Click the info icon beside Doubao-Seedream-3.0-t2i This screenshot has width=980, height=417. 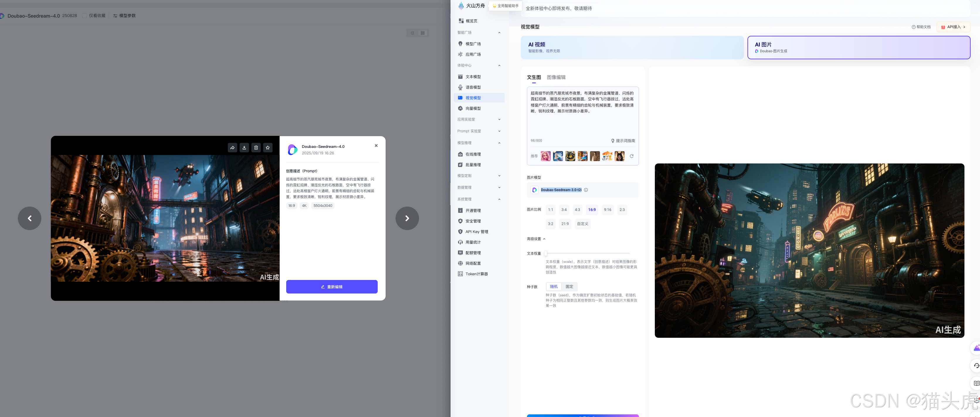pyautogui.click(x=586, y=190)
